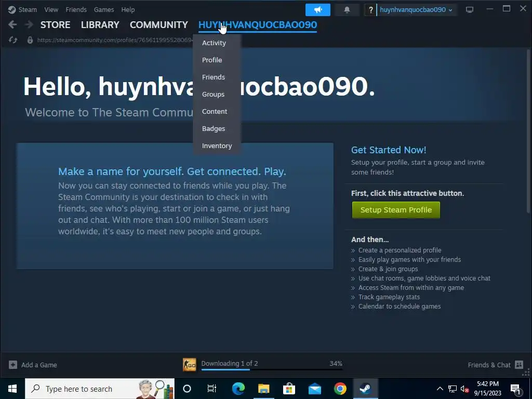Reload the page with refresh icon

[13, 40]
